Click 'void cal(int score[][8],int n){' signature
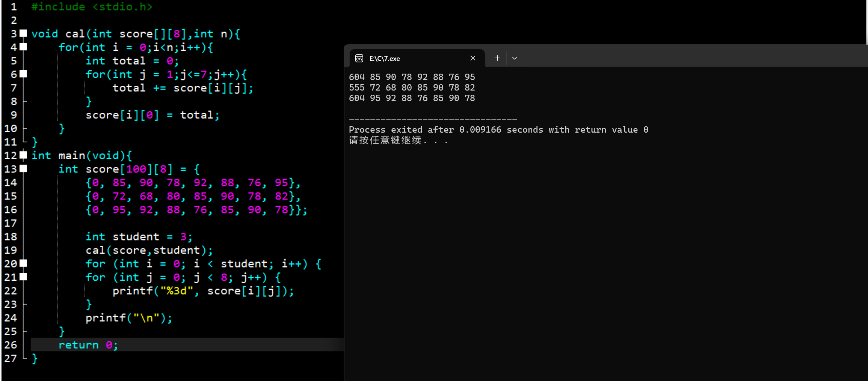868x381 pixels. 136,34
